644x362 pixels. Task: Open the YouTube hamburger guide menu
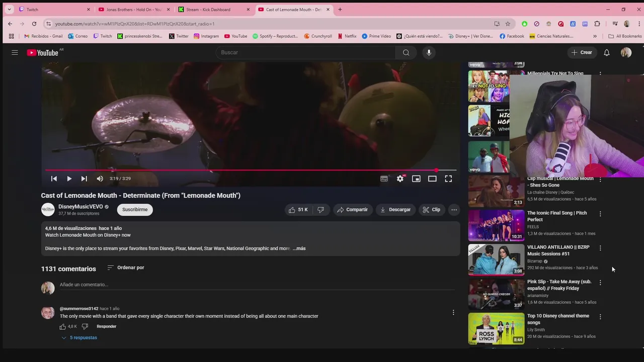pos(15,52)
